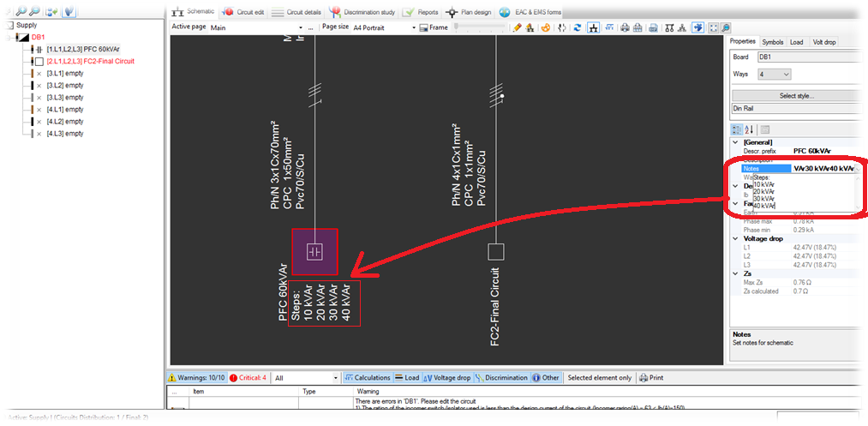Screen dimensions: 868x426
Task: Collapse the Voltage drop property group
Action: (735, 238)
